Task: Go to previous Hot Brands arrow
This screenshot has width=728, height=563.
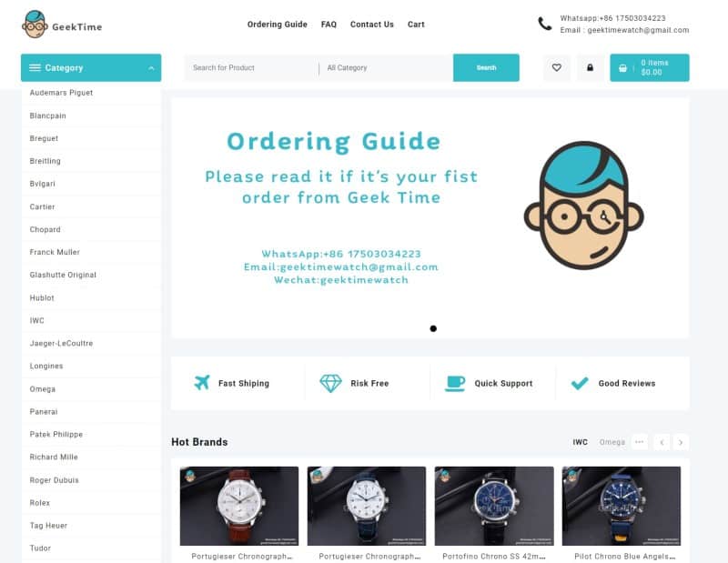Action: point(662,442)
